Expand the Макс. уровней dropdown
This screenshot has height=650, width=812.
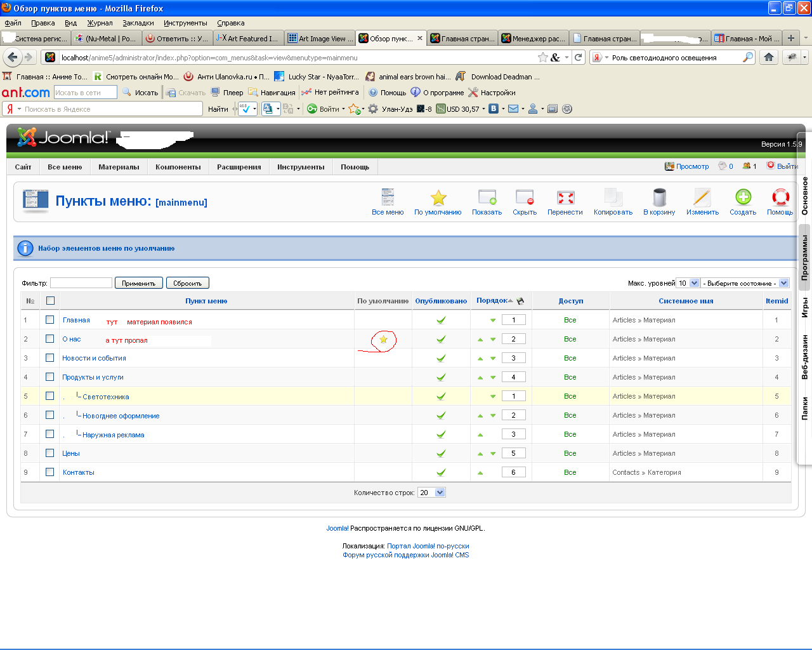(x=688, y=283)
